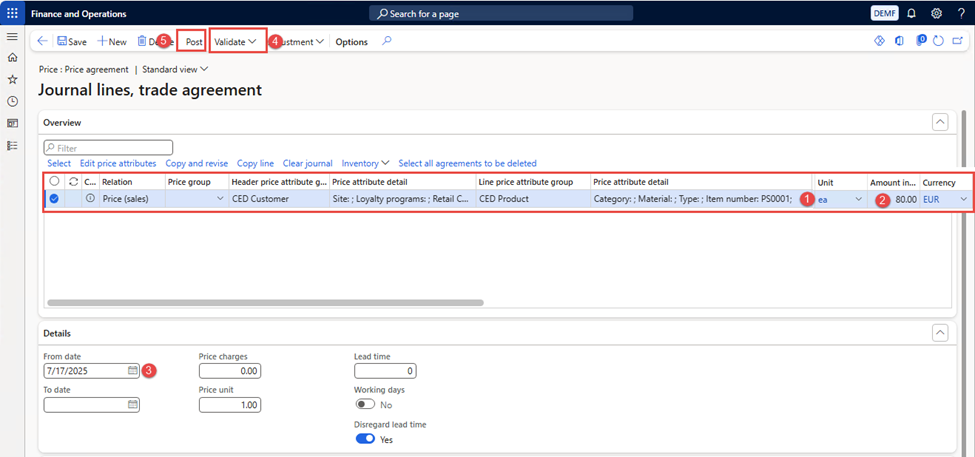Click the Search for a page box
Screen dimensions: 975x457
[x=501, y=13]
